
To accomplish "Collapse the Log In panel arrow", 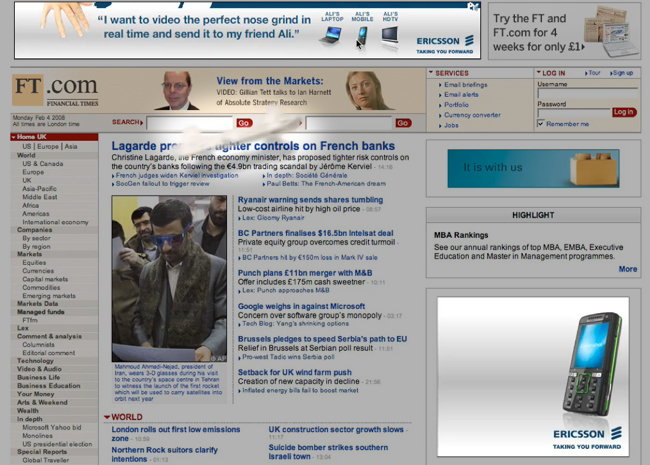I will 538,73.
